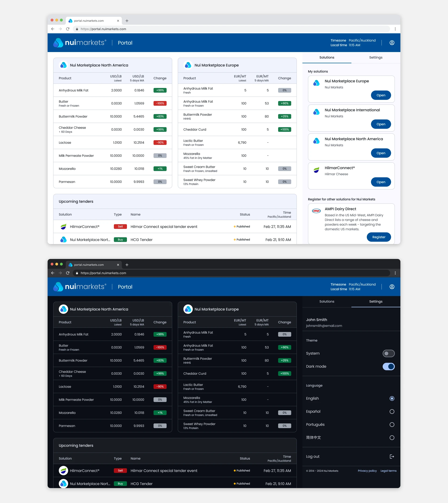Click the Nui Marketplace Europe panel logo in the dark window

(x=188, y=309)
